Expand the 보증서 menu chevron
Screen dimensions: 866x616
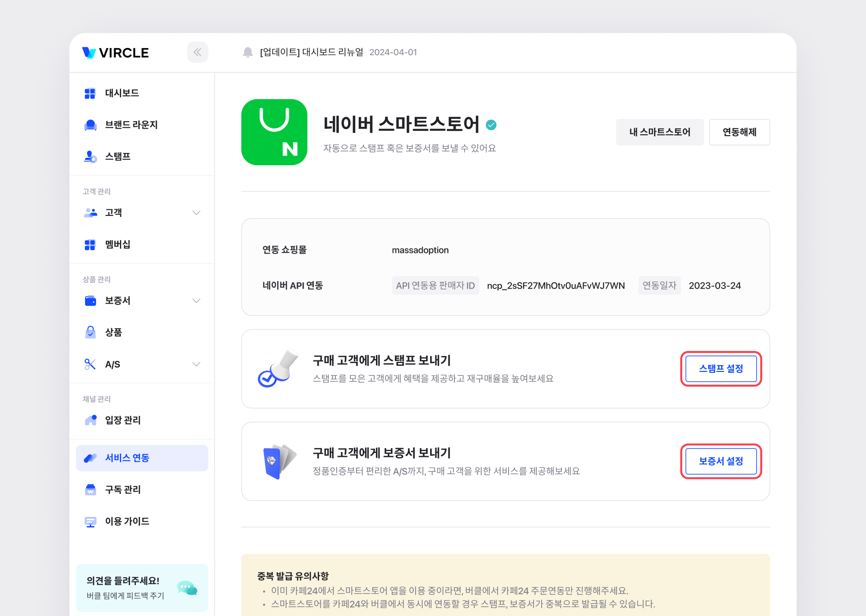197,301
